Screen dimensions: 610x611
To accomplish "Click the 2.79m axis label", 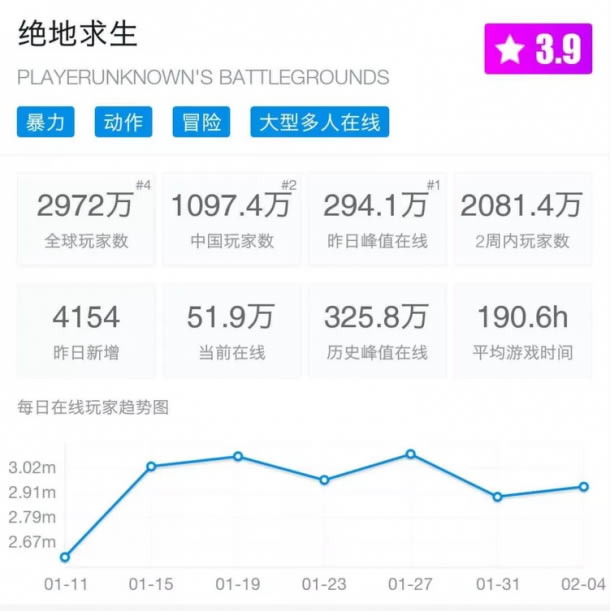I will [x=32, y=517].
